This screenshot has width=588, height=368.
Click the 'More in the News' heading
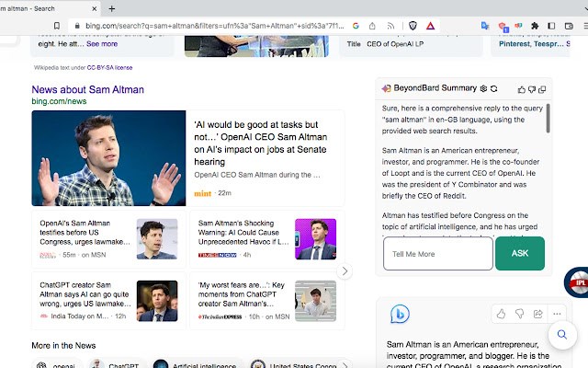pos(63,346)
